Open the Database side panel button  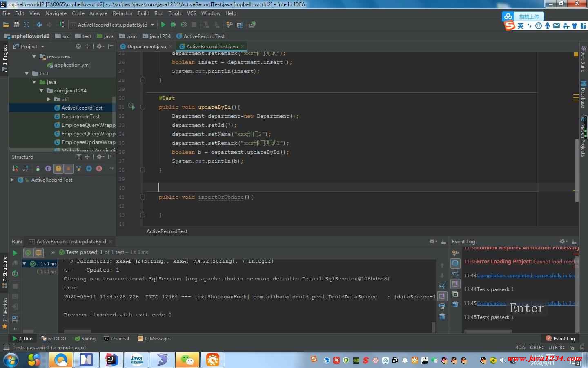tap(583, 94)
